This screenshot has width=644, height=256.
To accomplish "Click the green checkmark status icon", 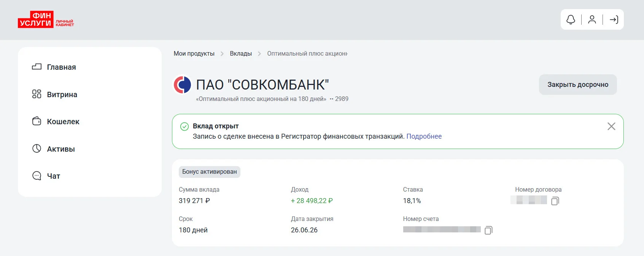I will click(184, 126).
